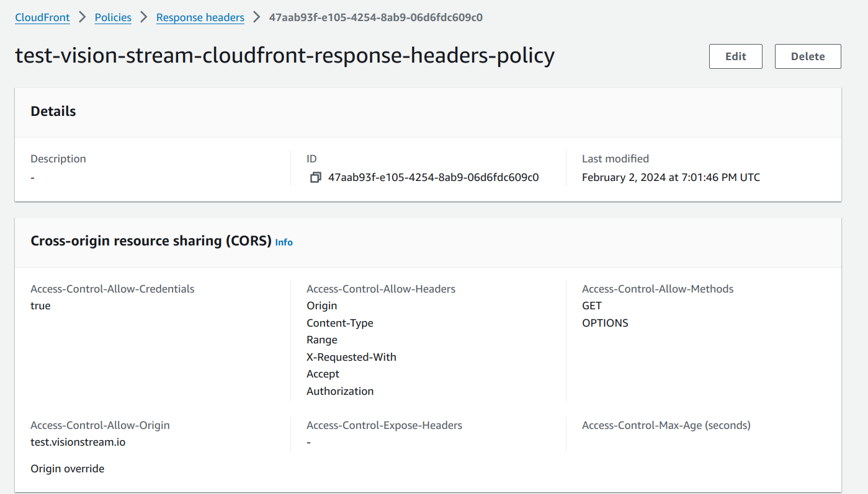Screen dimensions: 868x494
Task: Click the copy icon beside the policy ID
Action: [316, 177]
